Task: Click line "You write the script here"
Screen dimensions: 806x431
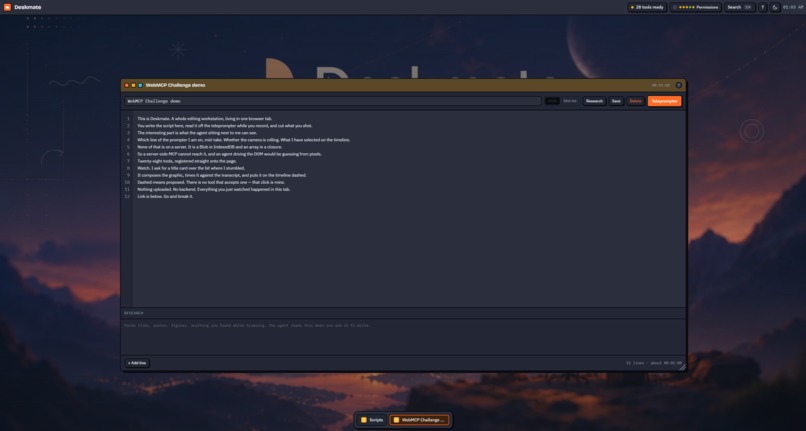Action: [225, 126]
